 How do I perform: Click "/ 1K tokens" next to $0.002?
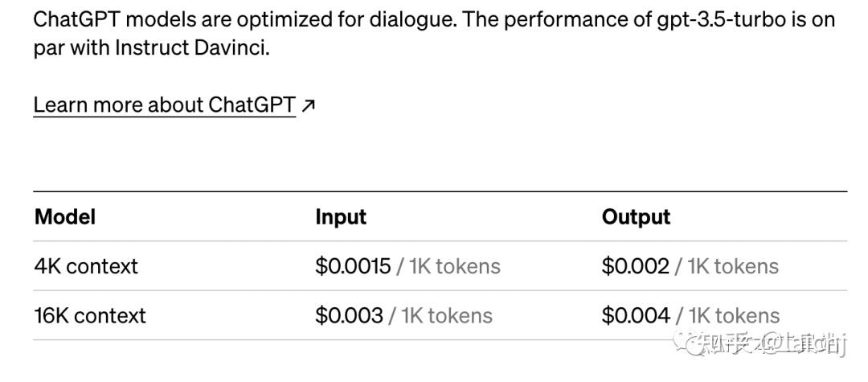point(727,266)
